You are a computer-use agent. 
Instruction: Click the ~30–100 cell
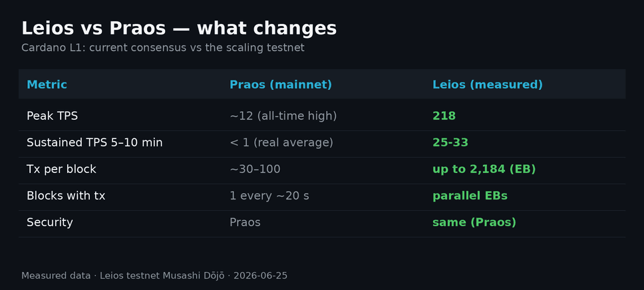(255, 169)
